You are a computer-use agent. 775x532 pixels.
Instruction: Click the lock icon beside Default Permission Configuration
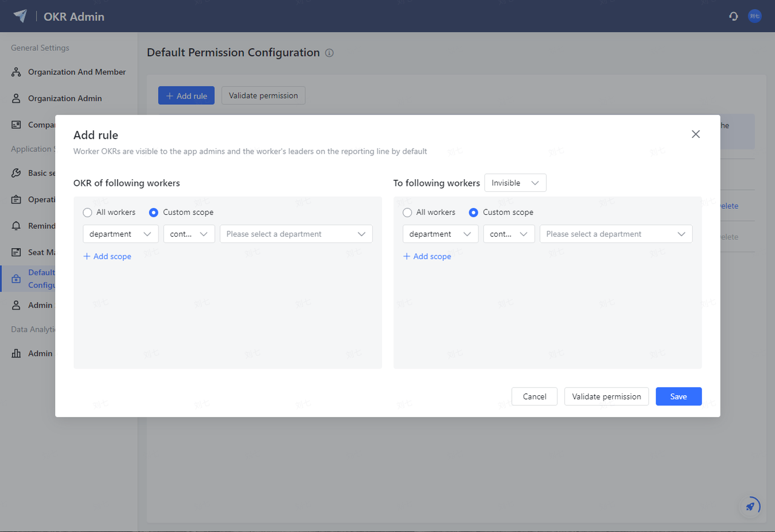(15, 278)
